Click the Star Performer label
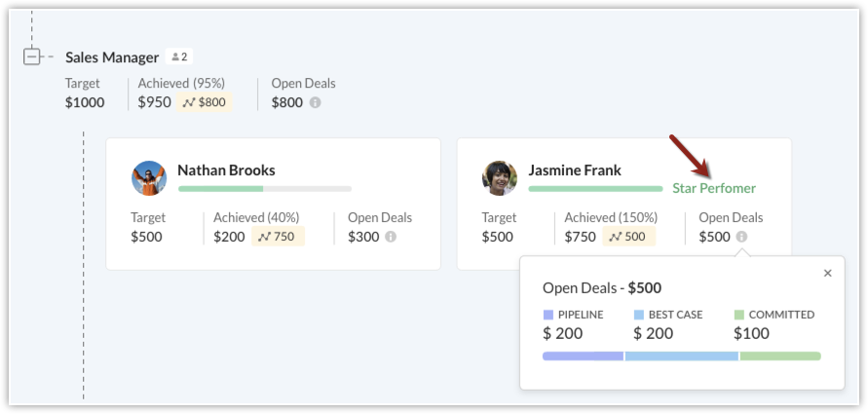This screenshot has width=868, height=414. [714, 188]
